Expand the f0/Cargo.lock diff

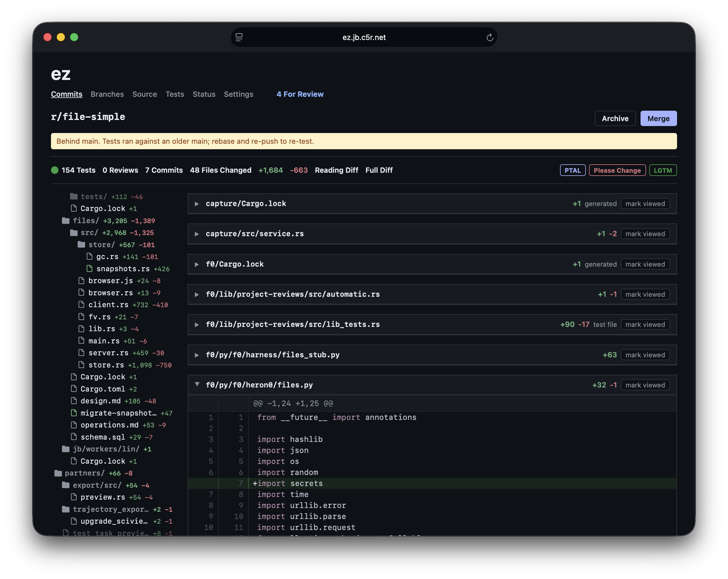[197, 264]
